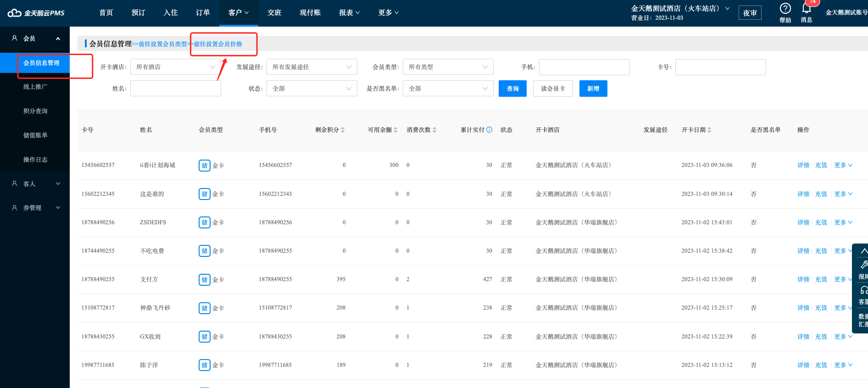Open the 现付账 top menu
The image size is (868, 388).
310,13
